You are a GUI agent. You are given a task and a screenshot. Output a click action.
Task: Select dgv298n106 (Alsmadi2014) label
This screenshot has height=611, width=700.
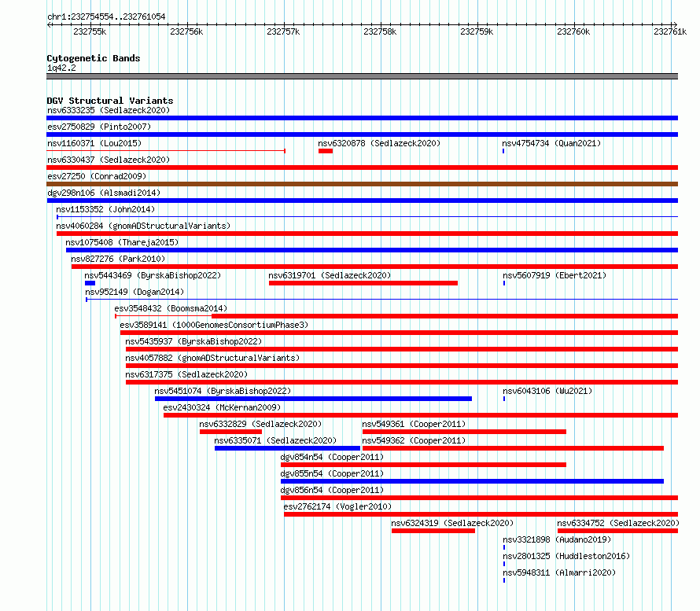(104, 193)
